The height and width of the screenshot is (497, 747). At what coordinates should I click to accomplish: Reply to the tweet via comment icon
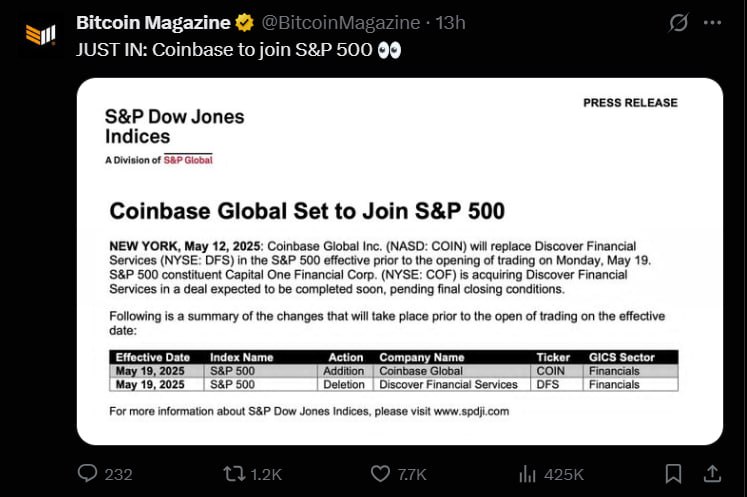point(87,474)
